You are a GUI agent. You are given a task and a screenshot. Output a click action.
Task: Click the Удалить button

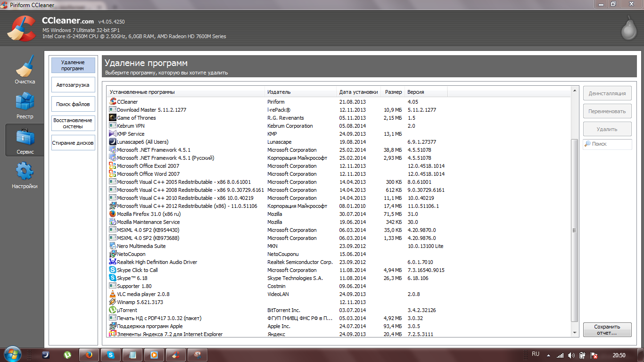607,129
